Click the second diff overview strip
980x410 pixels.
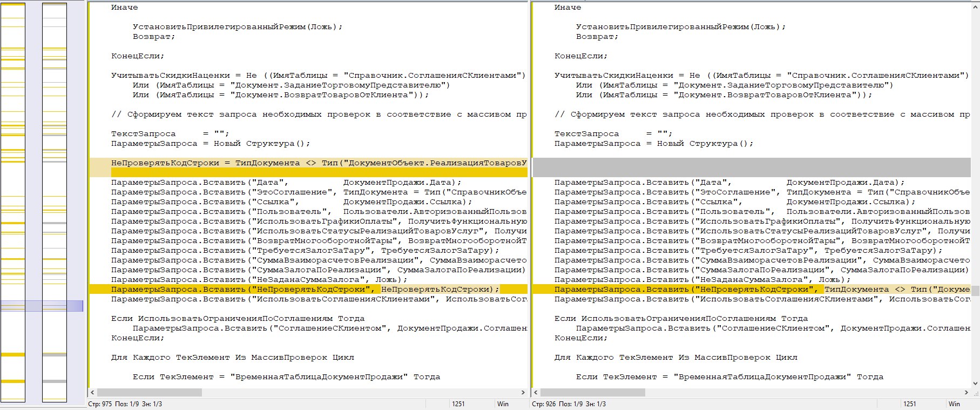pyautogui.click(x=55, y=203)
